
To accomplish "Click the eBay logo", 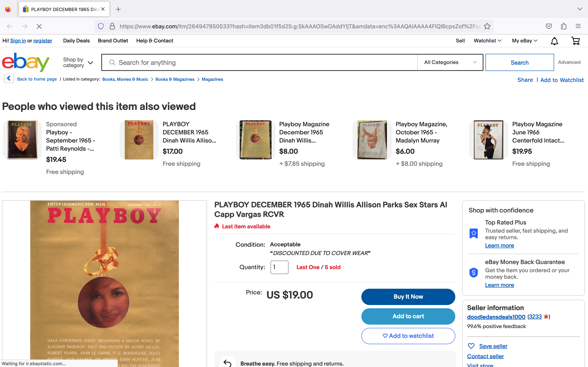I will click(x=26, y=62).
